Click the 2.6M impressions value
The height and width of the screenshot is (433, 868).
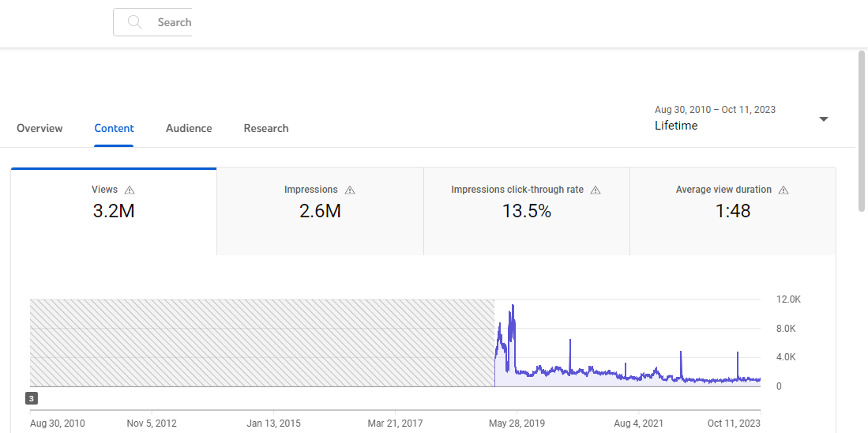coord(320,211)
